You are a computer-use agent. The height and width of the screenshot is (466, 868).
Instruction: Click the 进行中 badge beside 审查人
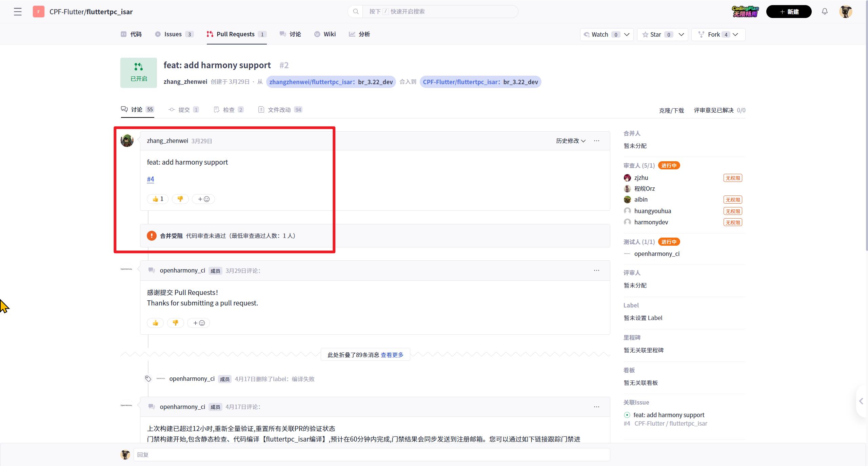669,165
